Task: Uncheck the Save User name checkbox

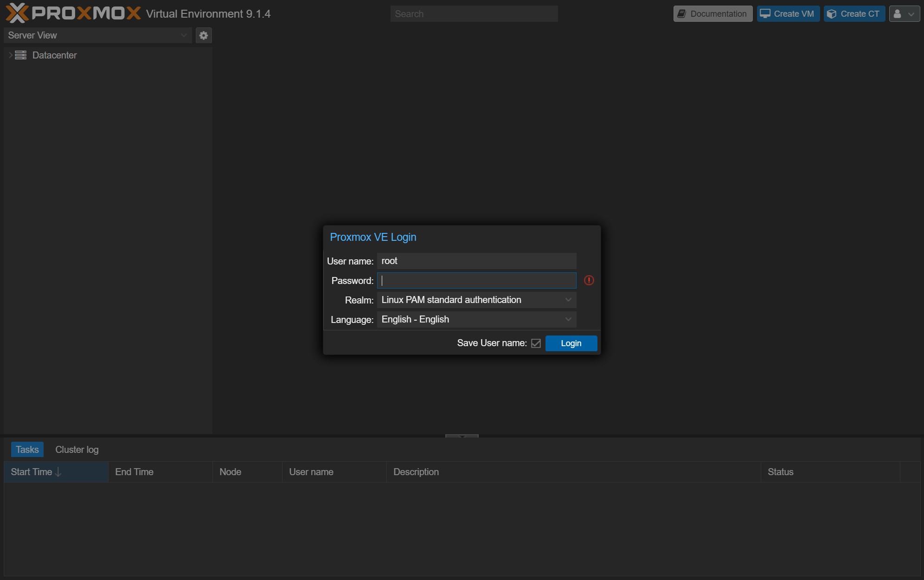Action: click(x=536, y=343)
